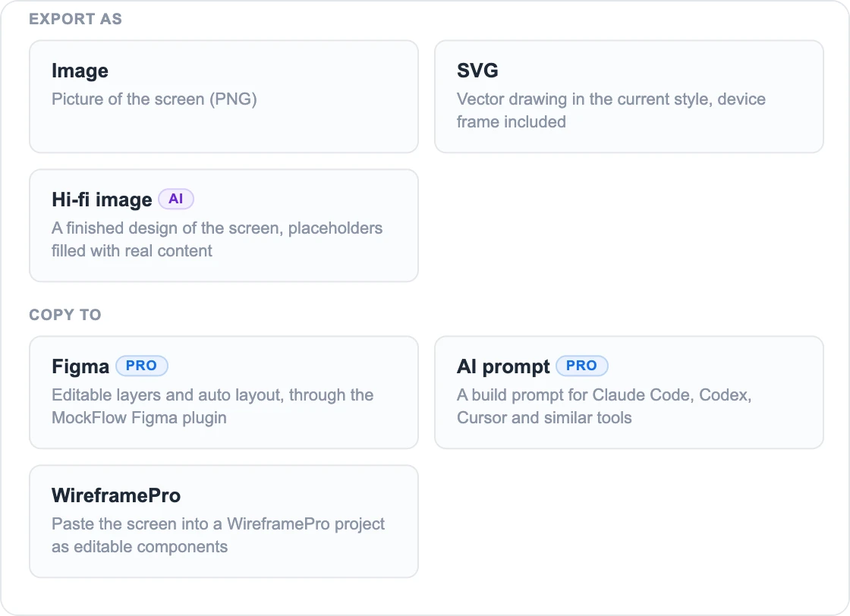Image resolution: width=850 pixels, height=616 pixels.
Task: Copy the screen to Figma
Action: [223, 392]
